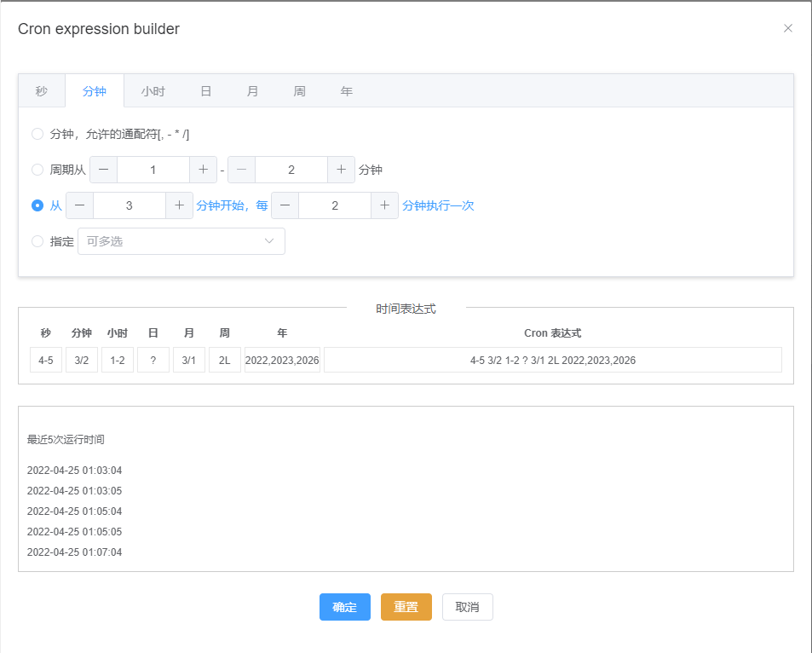Image resolution: width=812 pixels, height=653 pixels.
Task: Click the interval input after 每
Action: coord(335,205)
